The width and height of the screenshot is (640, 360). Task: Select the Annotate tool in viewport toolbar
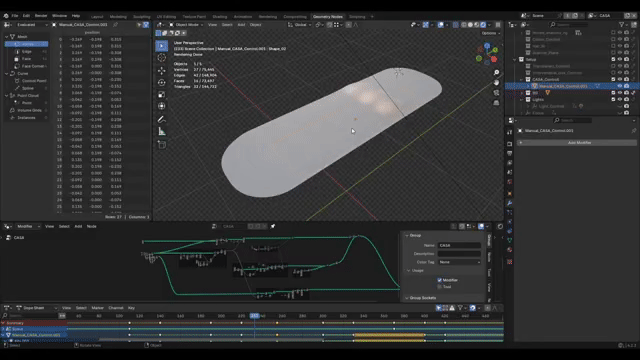[162, 119]
